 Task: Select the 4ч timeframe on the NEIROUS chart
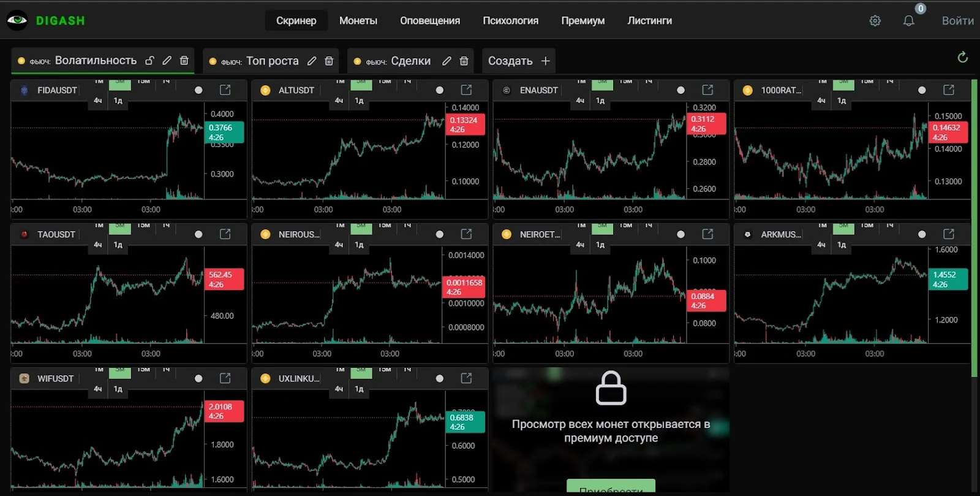(x=339, y=245)
